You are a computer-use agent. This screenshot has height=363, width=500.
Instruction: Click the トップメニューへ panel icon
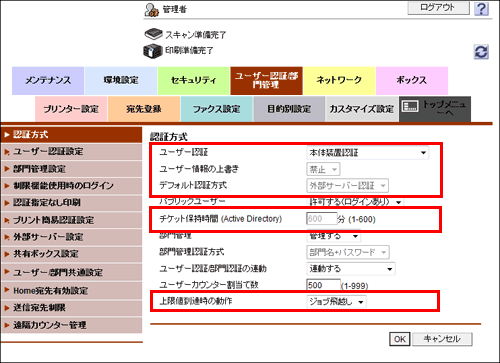[410, 106]
